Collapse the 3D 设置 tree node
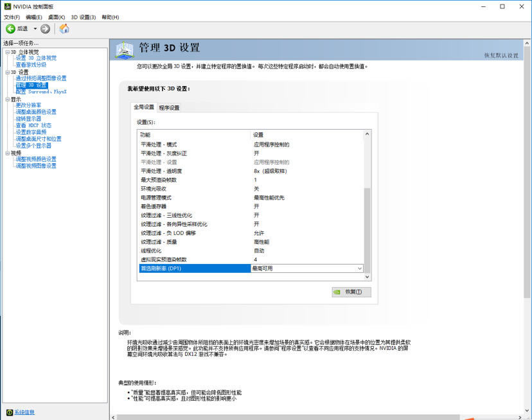 coord(8,72)
